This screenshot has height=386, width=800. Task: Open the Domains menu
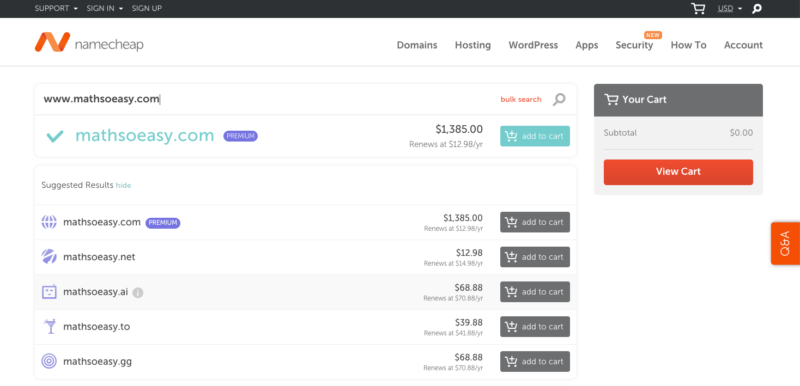417,45
